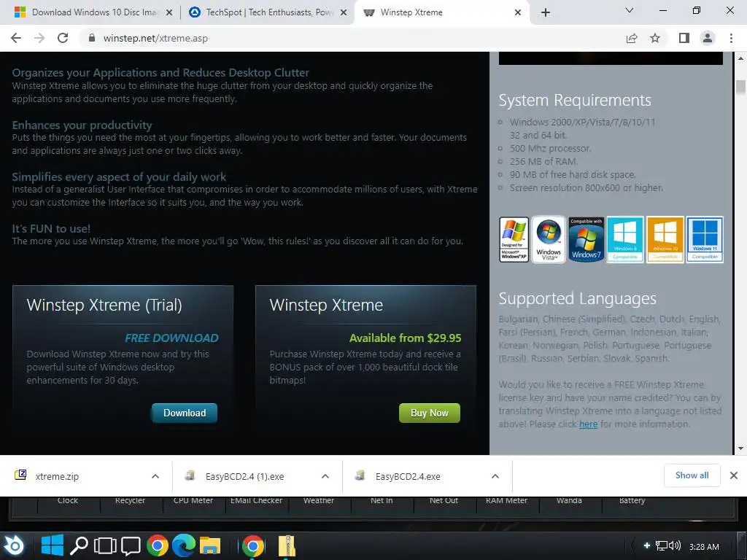Screen dimensions: 747x560
Task: Open the Windows Start button
Action: (x=53, y=545)
